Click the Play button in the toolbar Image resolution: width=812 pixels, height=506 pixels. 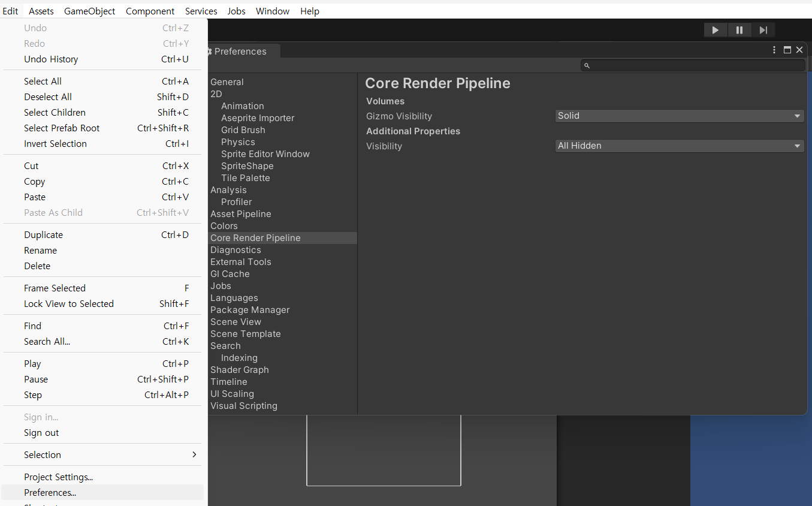[x=716, y=30]
